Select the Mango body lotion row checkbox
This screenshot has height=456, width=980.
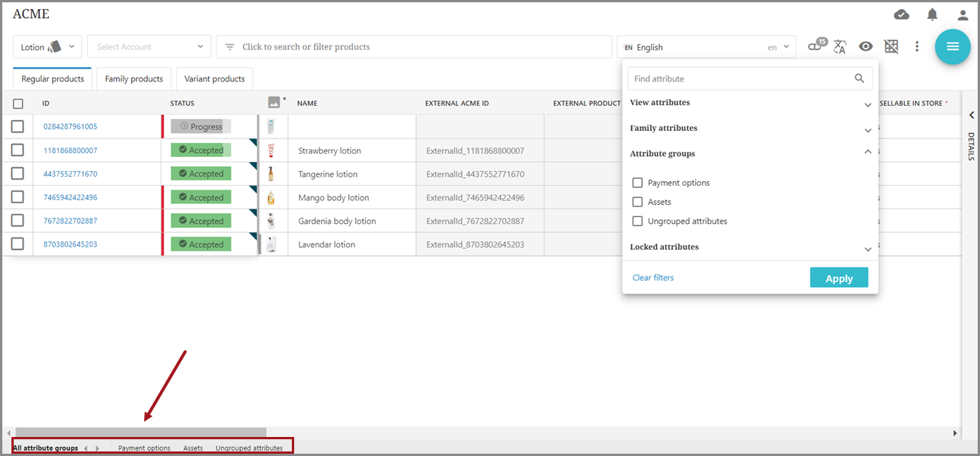tap(18, 197)
